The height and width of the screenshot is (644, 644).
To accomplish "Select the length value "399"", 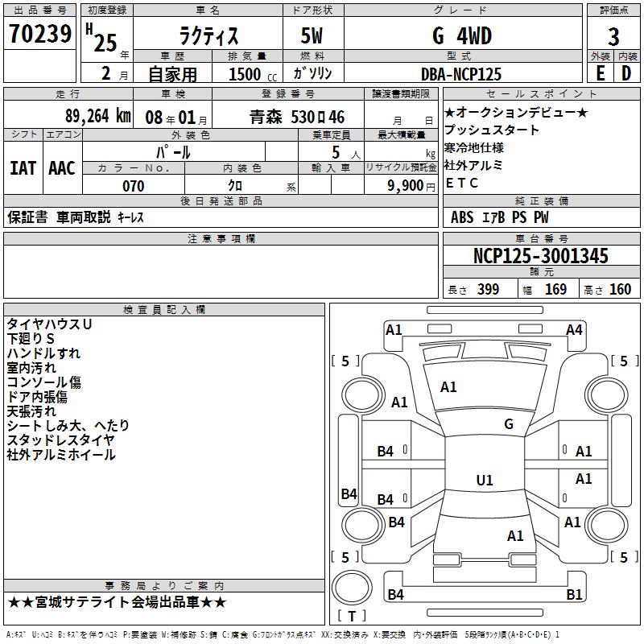I will tap(489, 290).
